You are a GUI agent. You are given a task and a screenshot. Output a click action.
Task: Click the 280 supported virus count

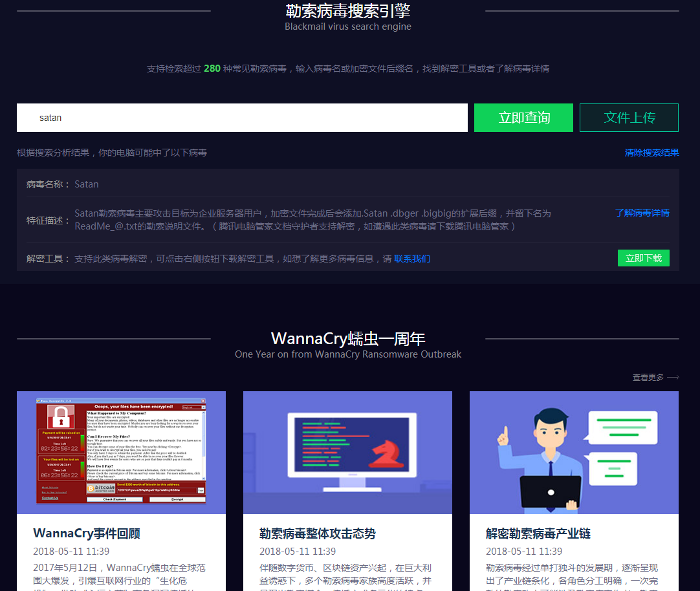(212, 69)
